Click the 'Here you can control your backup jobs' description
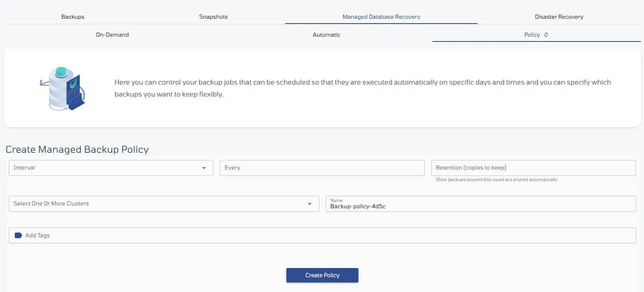 pos(362,88)
